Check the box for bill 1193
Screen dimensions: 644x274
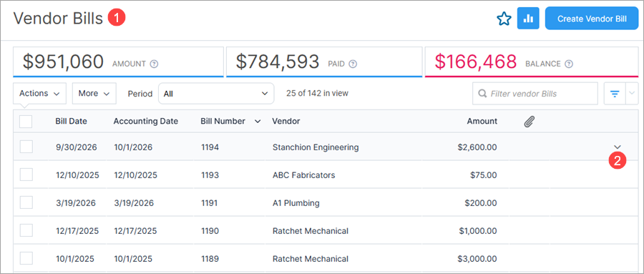tap(26, 175)
